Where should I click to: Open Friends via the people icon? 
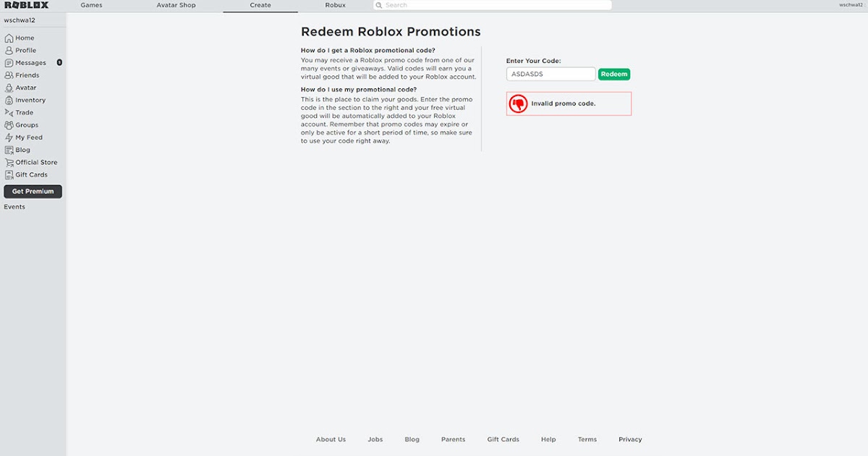point(9,75)
